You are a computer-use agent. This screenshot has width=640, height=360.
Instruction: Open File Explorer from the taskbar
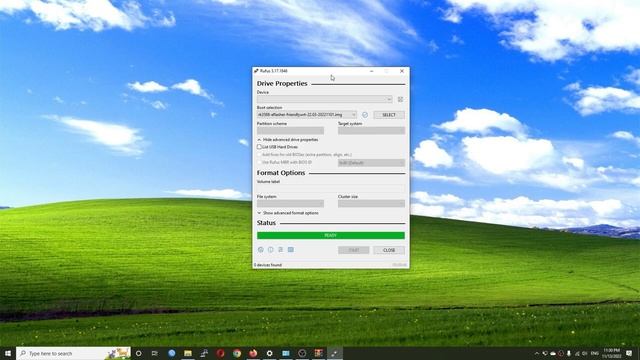[188, 353]
